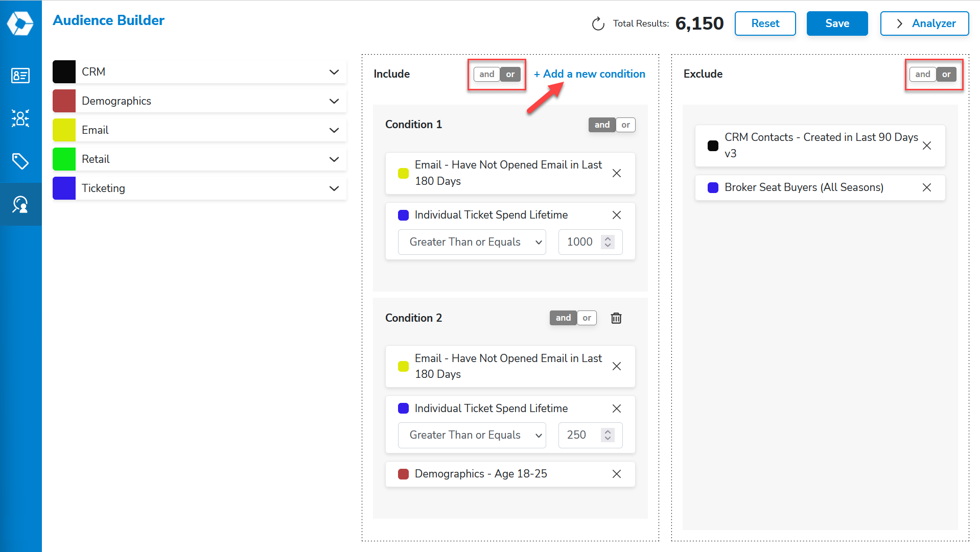This screenshot has height=552, width=980.
Task: Set Include group toggle to or
Action: click(510, 74)
